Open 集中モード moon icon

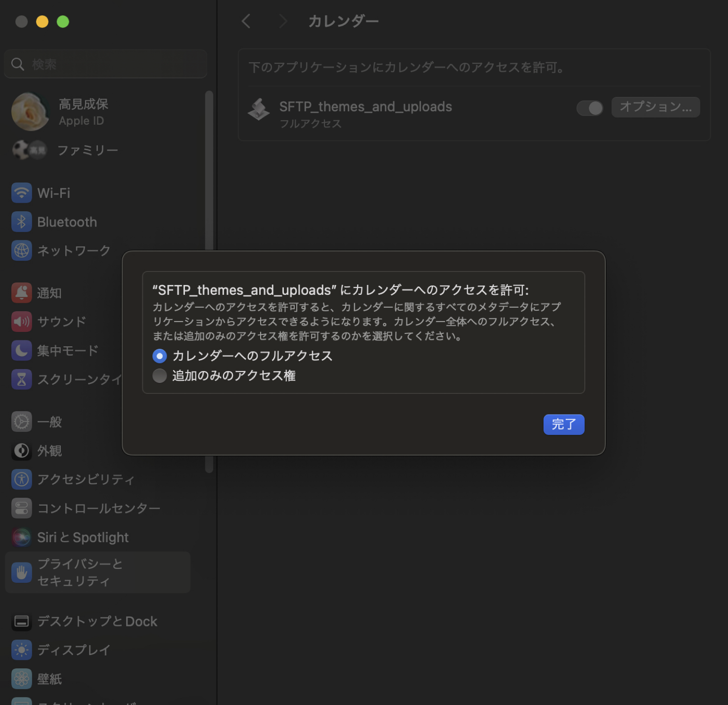[21, 351]
